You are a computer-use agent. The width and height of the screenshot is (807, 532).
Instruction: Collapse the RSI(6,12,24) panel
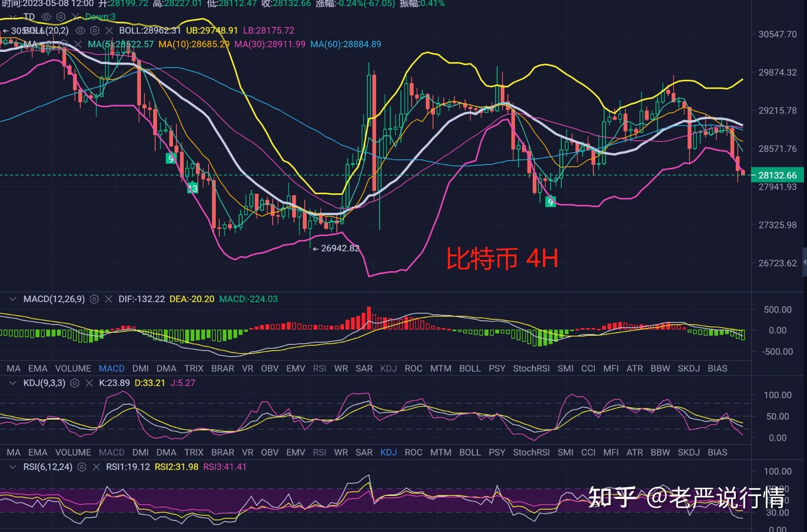coord(13,467)
